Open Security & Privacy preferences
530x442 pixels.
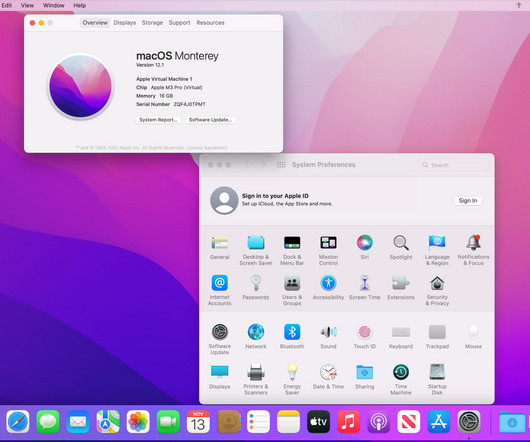pyautogui.click(x=437, y=291)
